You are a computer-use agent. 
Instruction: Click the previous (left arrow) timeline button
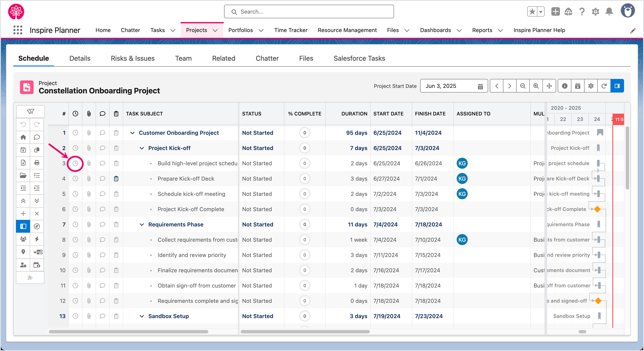coord(497,86)
